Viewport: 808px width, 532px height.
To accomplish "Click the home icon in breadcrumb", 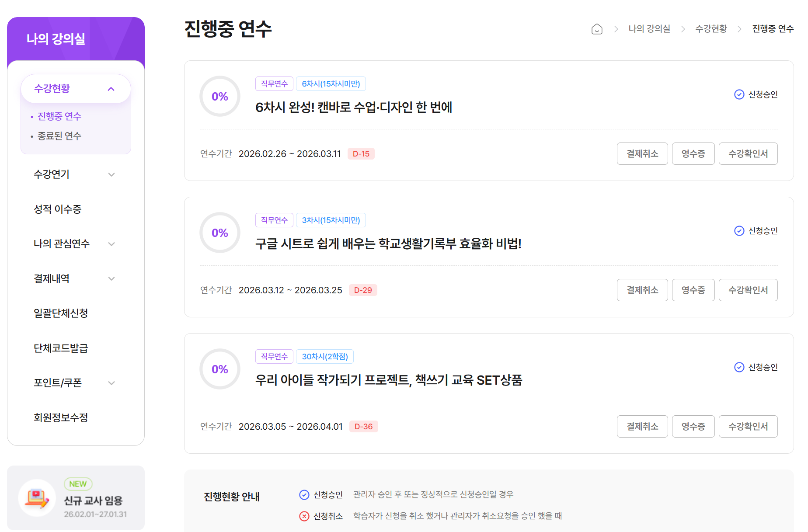I will 597,29.
